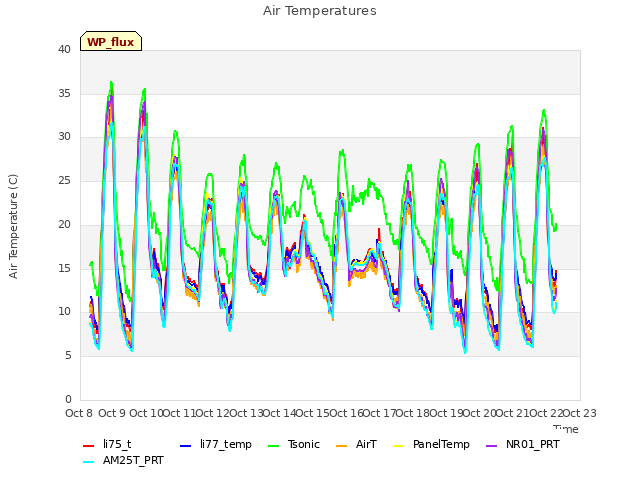Image resolution: width=640 pixels, height=480 pixels.
Task: Toggle the PanelTemp legend entry
Action: pyautogui.click(x=431, y=444)
